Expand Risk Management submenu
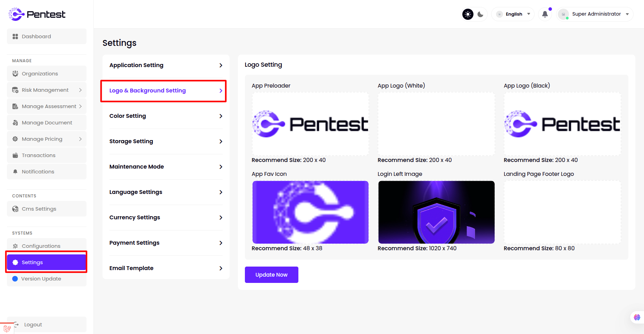This screenshot has width=644, height=334. [47, 90]
